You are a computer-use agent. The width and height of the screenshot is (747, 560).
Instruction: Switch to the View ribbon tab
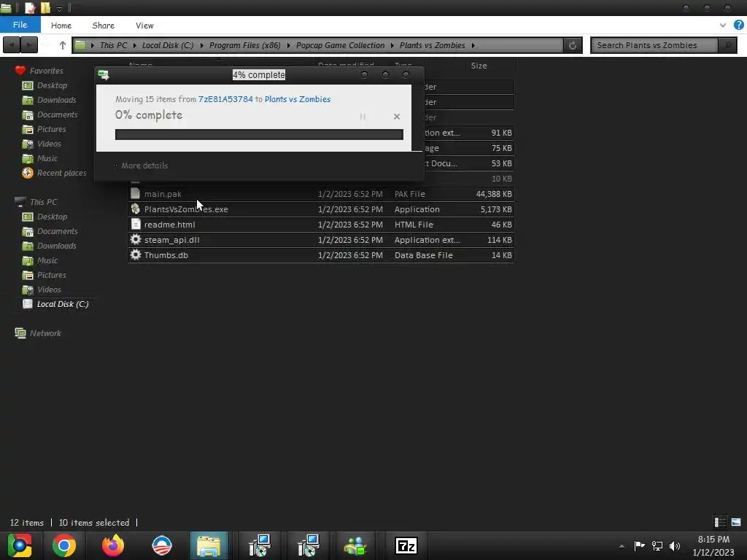tap(144, 26)
